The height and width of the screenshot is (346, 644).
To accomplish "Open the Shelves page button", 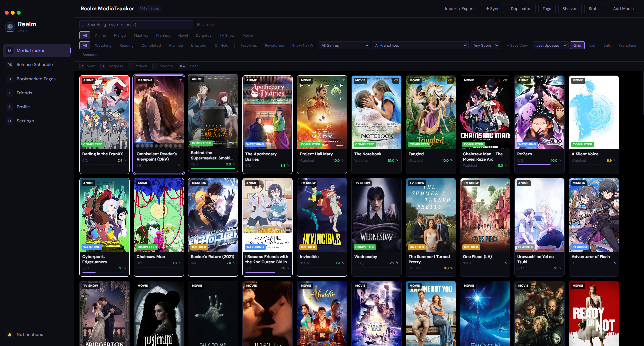I will [569, 9].
